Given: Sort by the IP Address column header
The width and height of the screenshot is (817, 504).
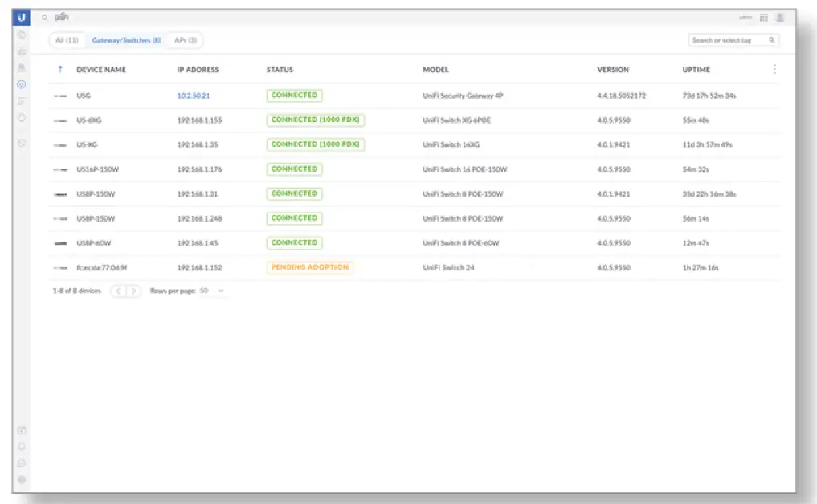Looking at the screenshot, I should pos(198,70).
